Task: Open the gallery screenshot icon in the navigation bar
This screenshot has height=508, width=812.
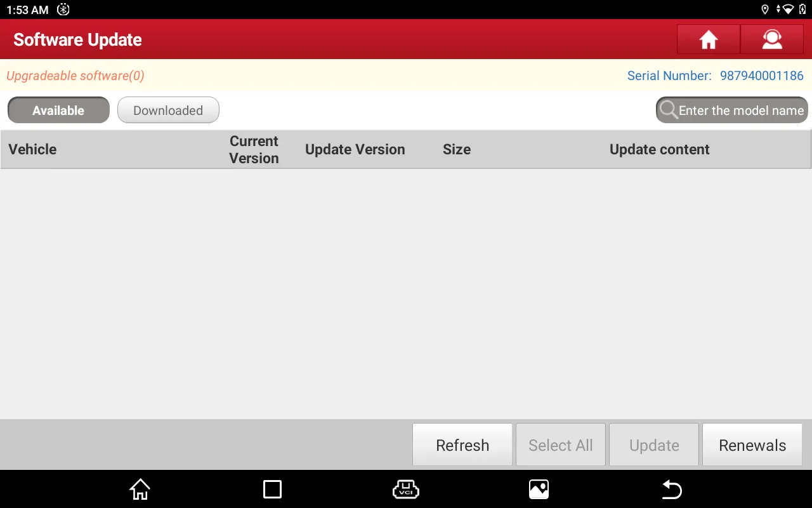Action: (x=539, y=489)
